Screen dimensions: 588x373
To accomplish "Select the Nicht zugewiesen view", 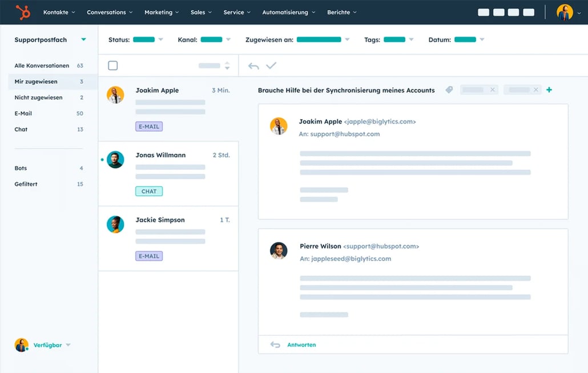I will [38, 98].
